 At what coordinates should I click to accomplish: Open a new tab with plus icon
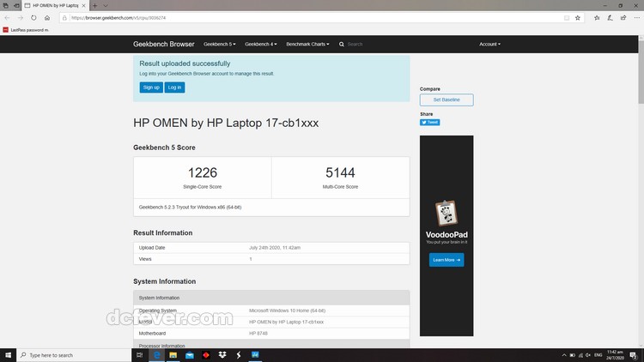pyautogui.click(x=94, y=6)
